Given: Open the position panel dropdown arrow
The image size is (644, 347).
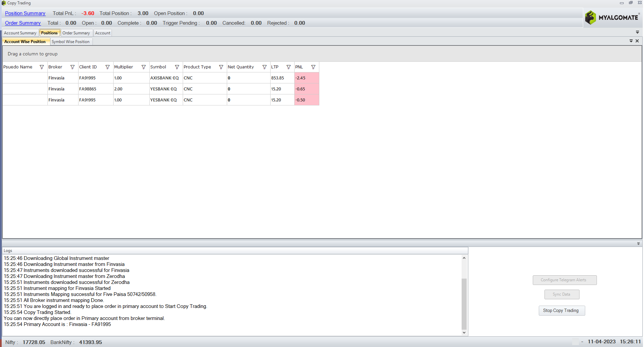Looking at the screenshot, I should click(x=631, y=41).
